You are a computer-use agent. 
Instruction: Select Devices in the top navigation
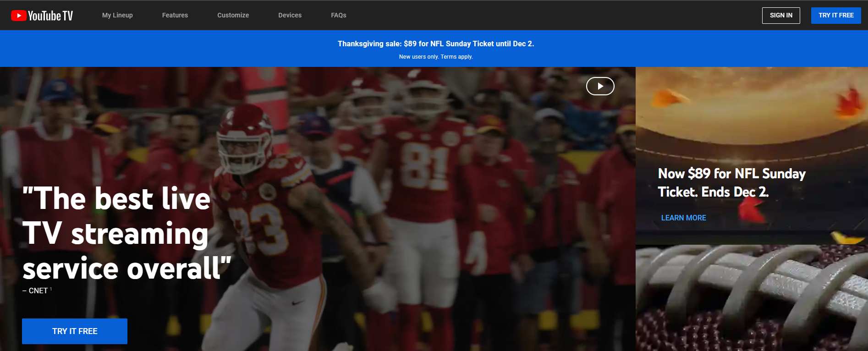pyautogui.click(x=290, y=15)
